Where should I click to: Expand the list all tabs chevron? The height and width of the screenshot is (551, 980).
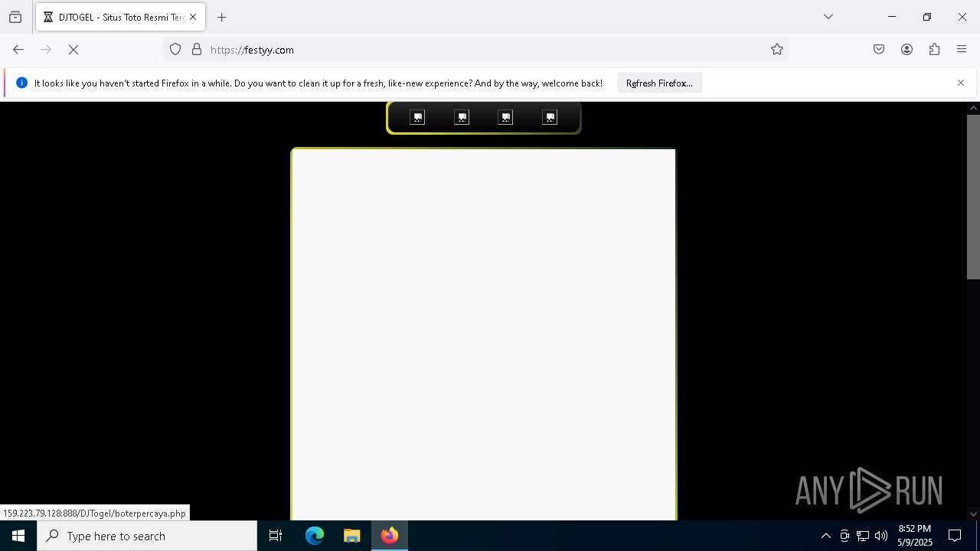828,17
